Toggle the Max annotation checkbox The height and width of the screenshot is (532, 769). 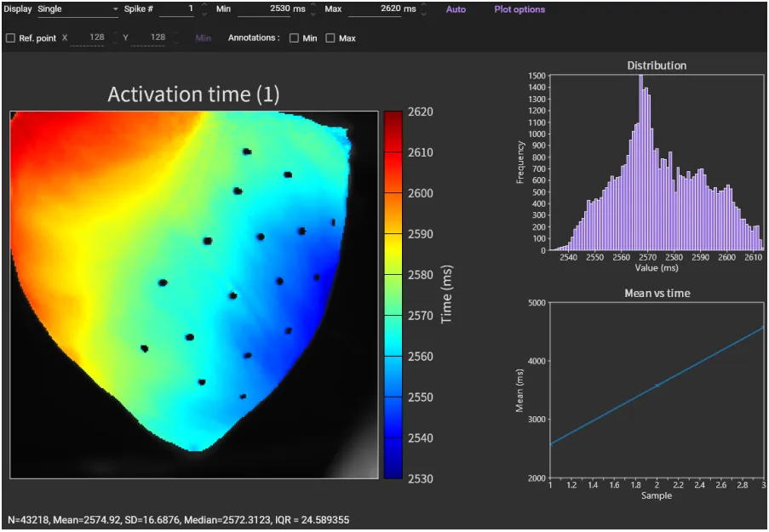330,38
